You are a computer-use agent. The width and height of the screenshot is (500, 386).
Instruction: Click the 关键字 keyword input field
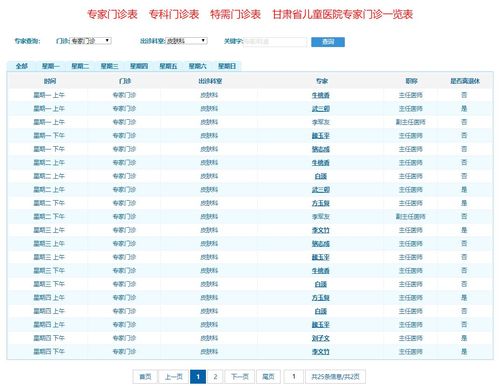(x=275, y=42)
